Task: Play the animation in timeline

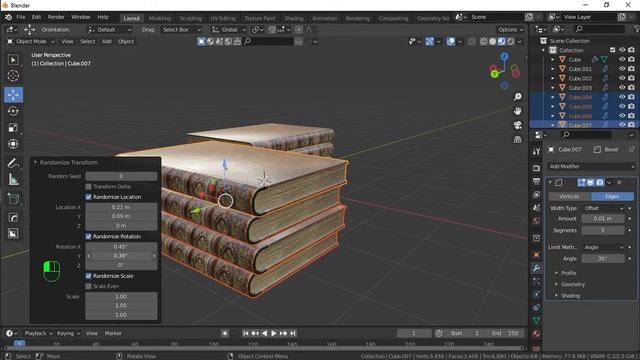Action: point(273,333)
